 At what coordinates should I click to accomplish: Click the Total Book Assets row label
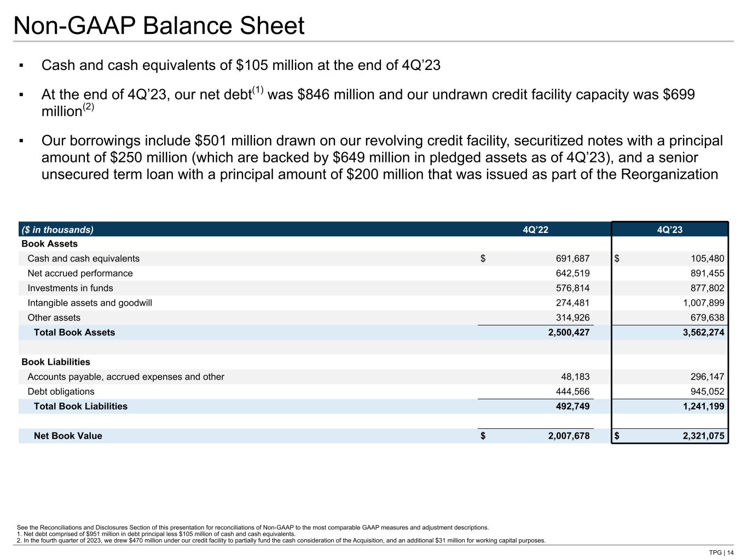click(74, 332)
